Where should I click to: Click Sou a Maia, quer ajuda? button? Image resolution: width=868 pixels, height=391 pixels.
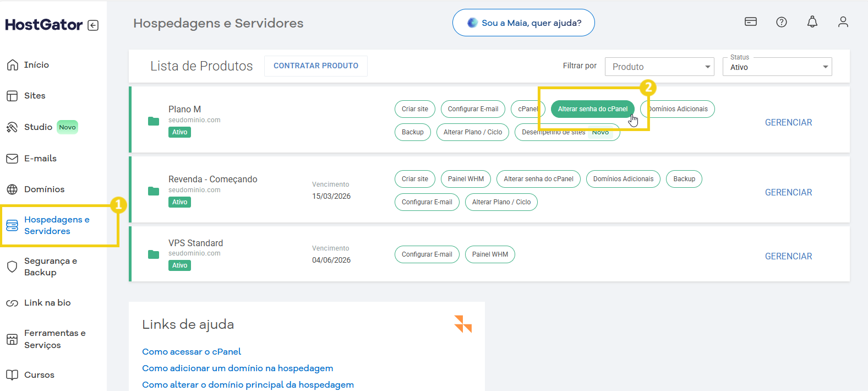pos(523,23)
